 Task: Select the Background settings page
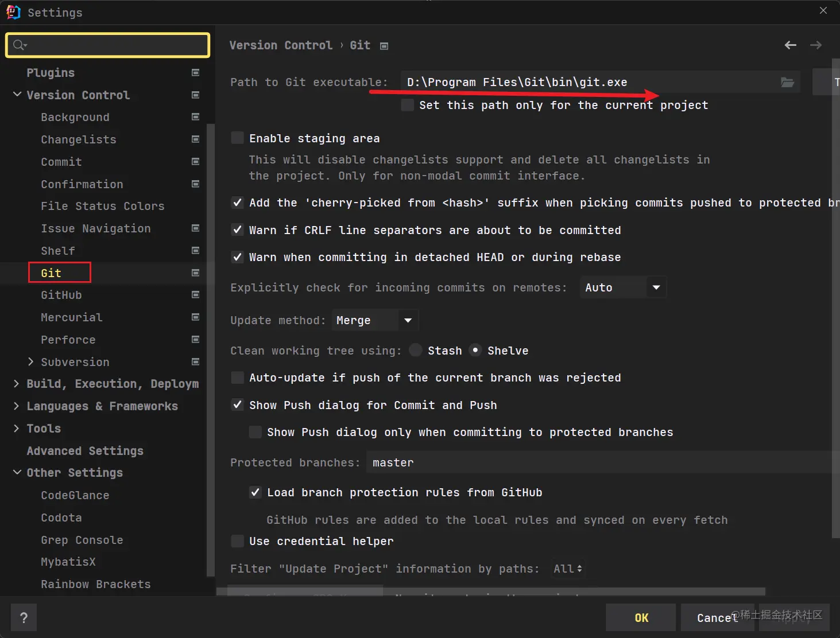75,117
